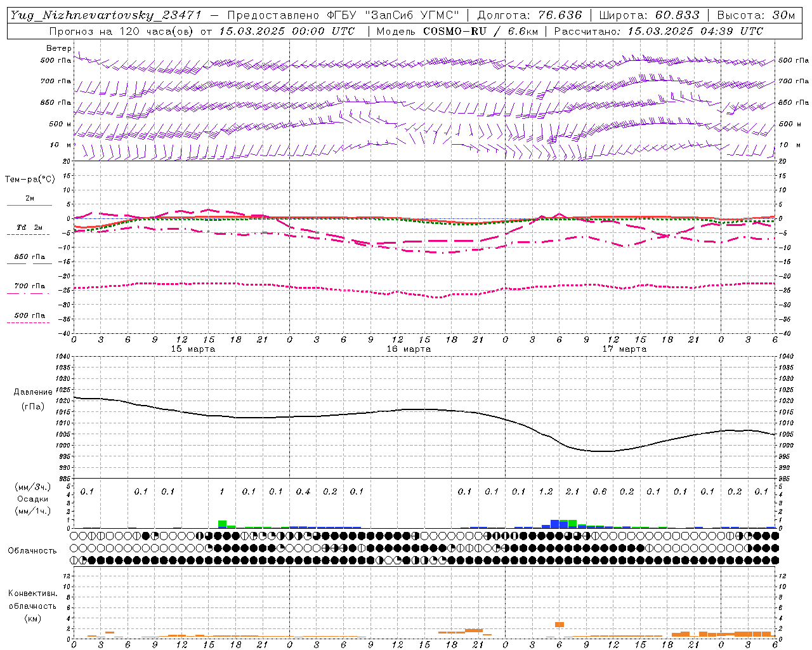Click the '0.6' precipitation value
The image size is (812, 650).
coord(599,492)
